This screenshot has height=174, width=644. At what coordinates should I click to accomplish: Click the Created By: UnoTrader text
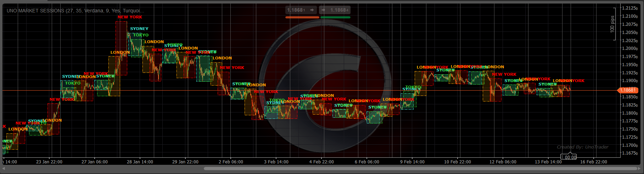pos(583,147)
